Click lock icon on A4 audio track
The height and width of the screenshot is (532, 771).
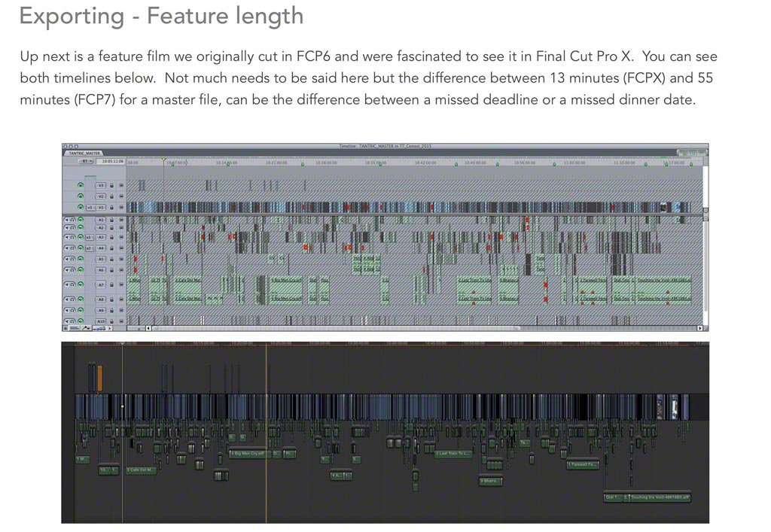111,248
